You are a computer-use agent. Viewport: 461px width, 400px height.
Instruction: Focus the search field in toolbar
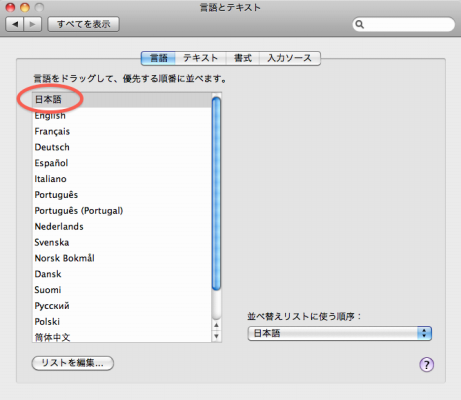tap(404, 24)
